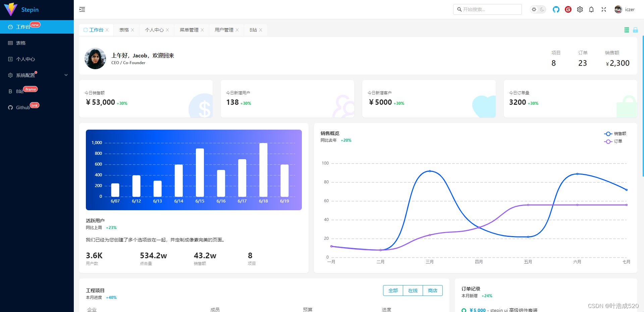
Task: Click the blue lock icon
Action: [x=635, y=30]
